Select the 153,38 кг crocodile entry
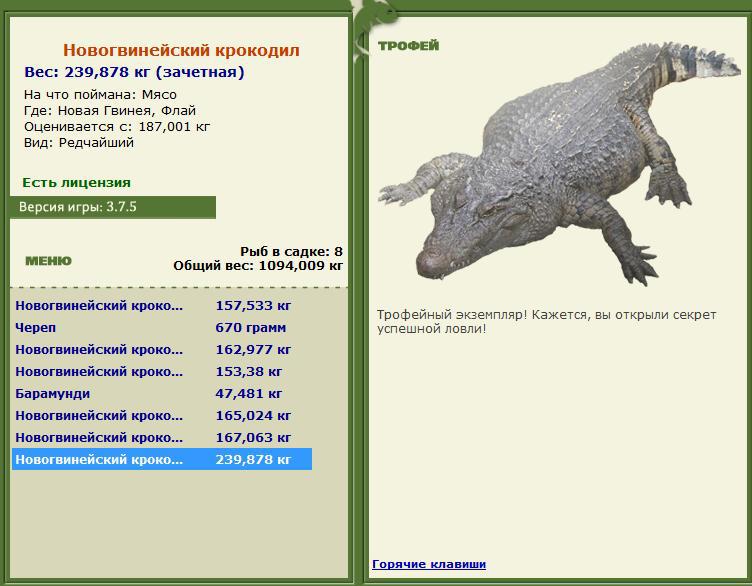The width and height of the screenshot is (752, 586). point(162,372)
